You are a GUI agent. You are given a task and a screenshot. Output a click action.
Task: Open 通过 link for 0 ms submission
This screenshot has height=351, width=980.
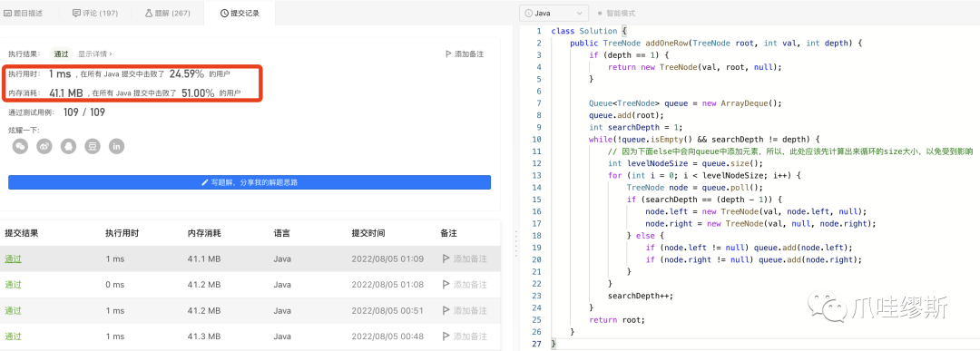click(13, 285)
